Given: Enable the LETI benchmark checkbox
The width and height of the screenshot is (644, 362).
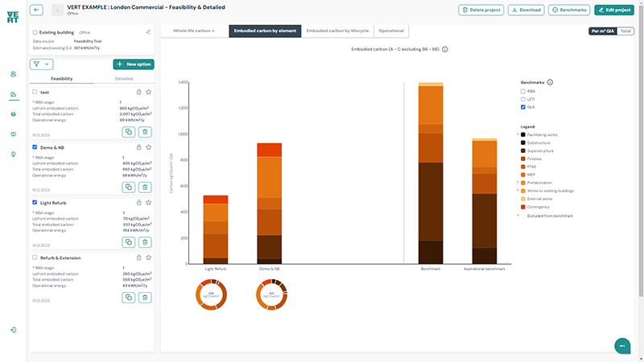Looking at the screenshot, I should (522, 99).
